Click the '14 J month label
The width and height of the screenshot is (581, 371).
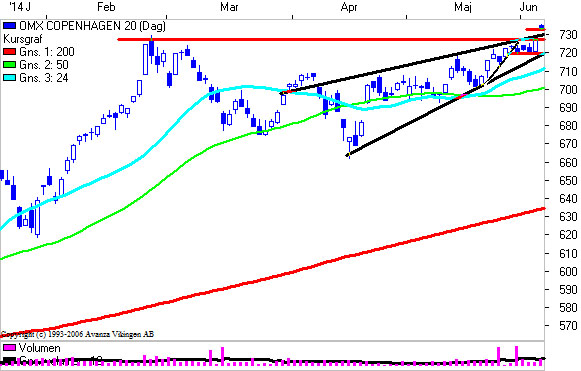click(19, 7)
